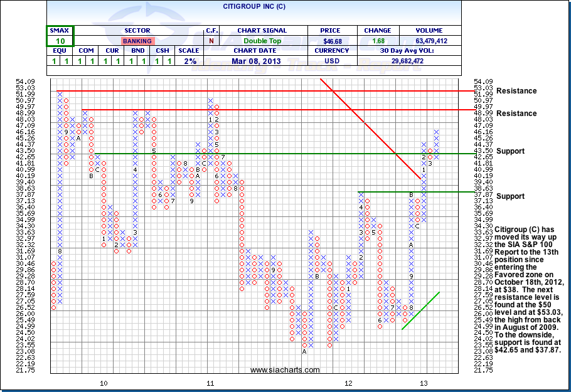Click the 30 Day Avg VOL value 29,682,472
The width and height of the screenshot is (571, 392).
[x=408, y=61]
